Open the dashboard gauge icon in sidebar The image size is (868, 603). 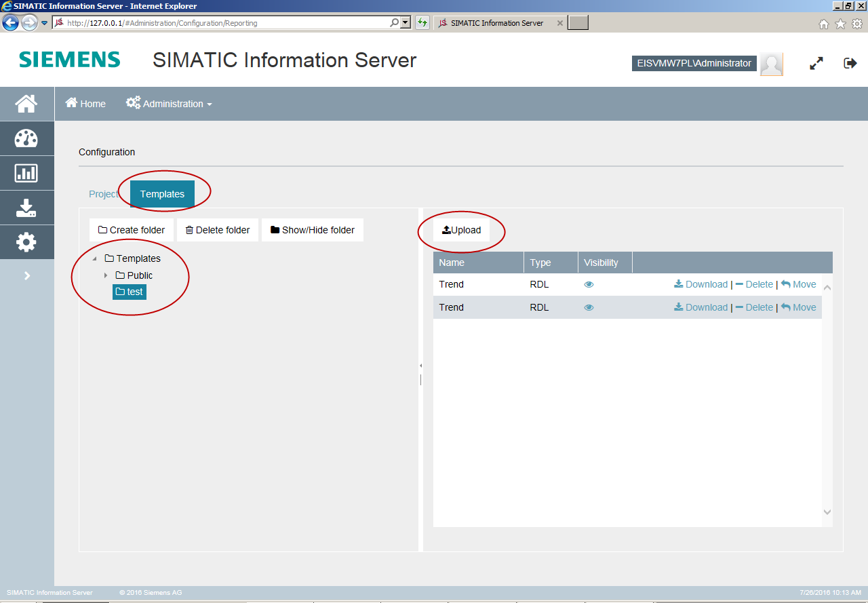(x=26, y=138)
